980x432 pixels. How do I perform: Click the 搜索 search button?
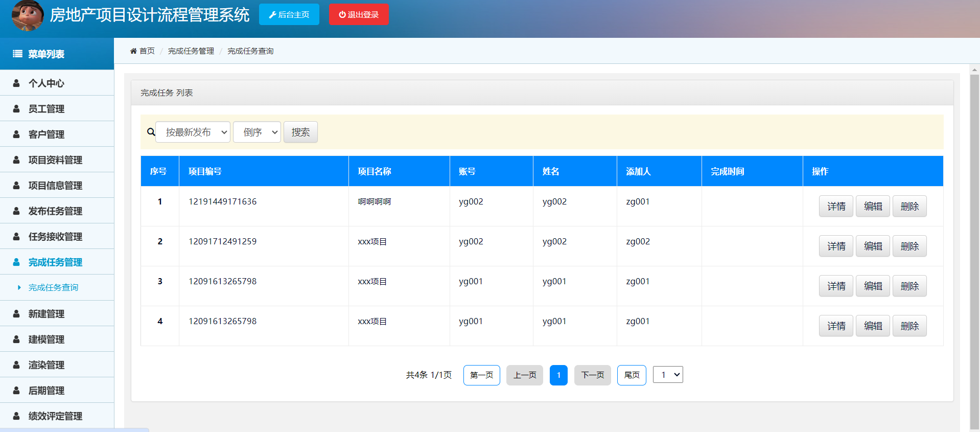[300, 132]
